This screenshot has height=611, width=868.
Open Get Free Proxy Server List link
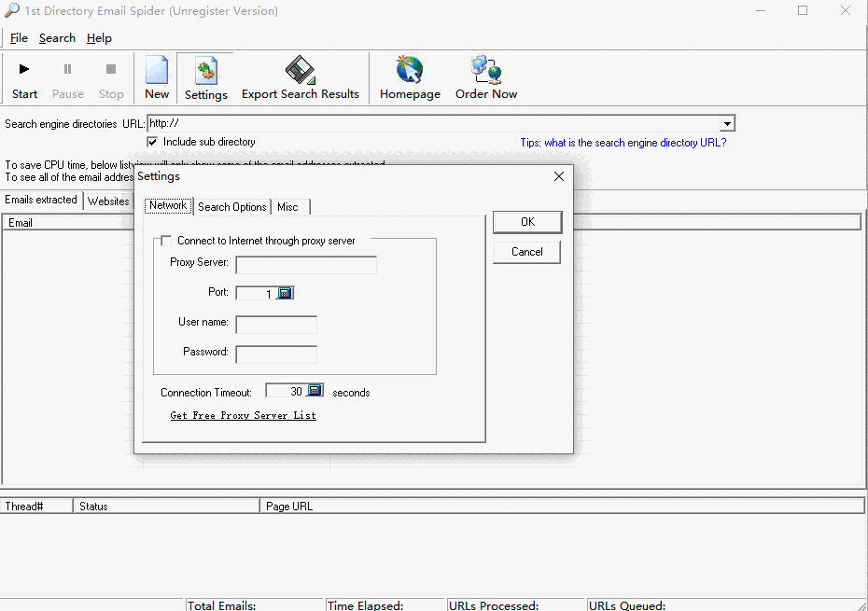243,416
